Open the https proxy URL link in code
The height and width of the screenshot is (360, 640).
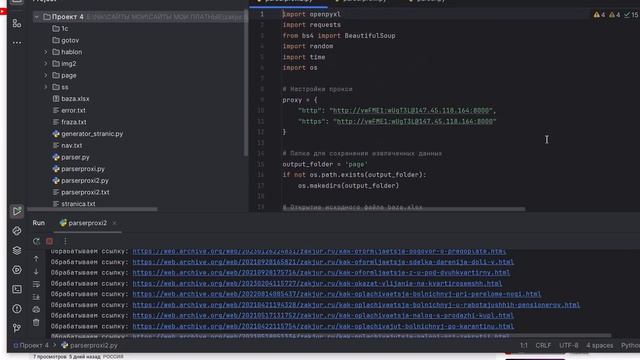[414, 121]
